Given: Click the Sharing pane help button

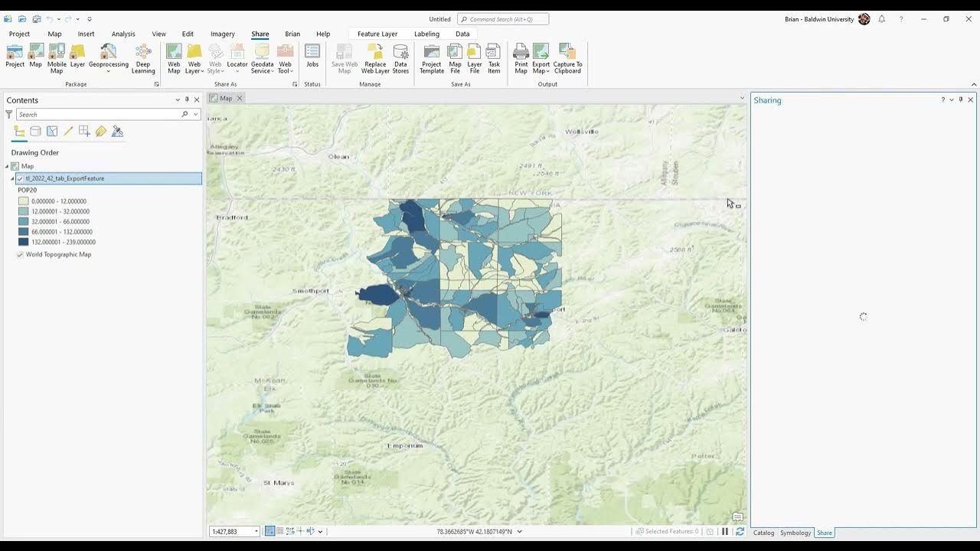Looking at the screenshot, I should [x=942, y=99].
